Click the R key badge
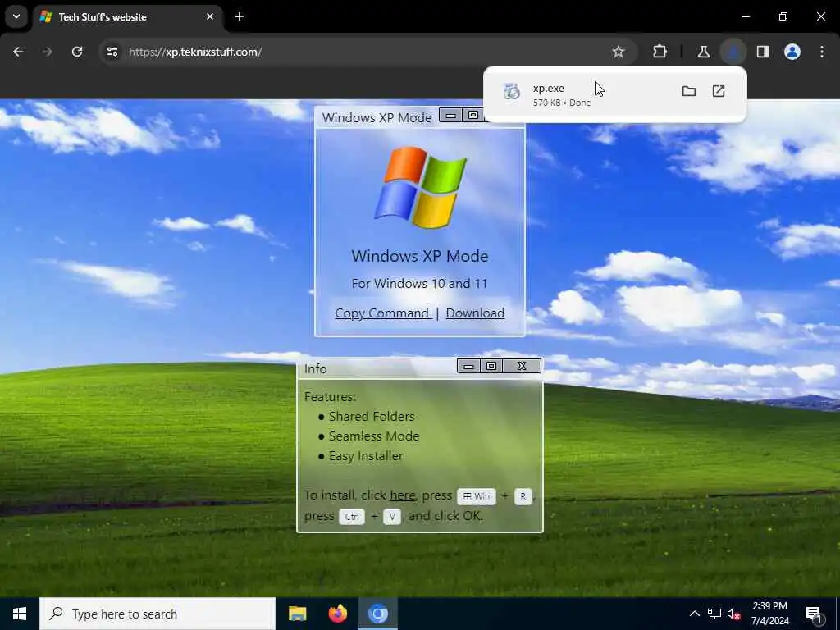Viewport: 840px width, 630px height. tap(523, 496)
